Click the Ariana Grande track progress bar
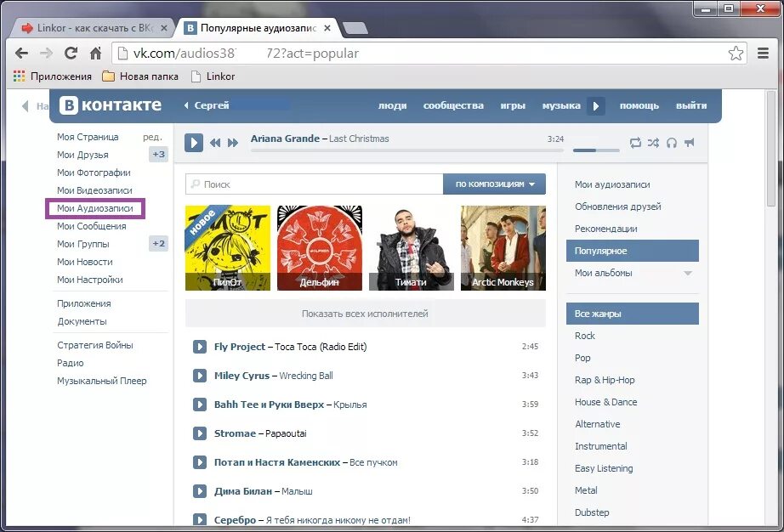 point(407,150)
